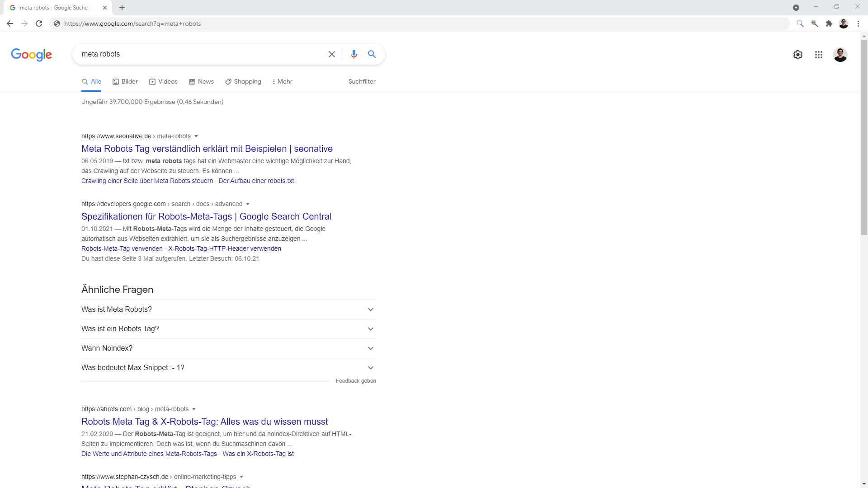
Task: Click the 'Ähnliche Fragen' heading
Action: point(117,290)
